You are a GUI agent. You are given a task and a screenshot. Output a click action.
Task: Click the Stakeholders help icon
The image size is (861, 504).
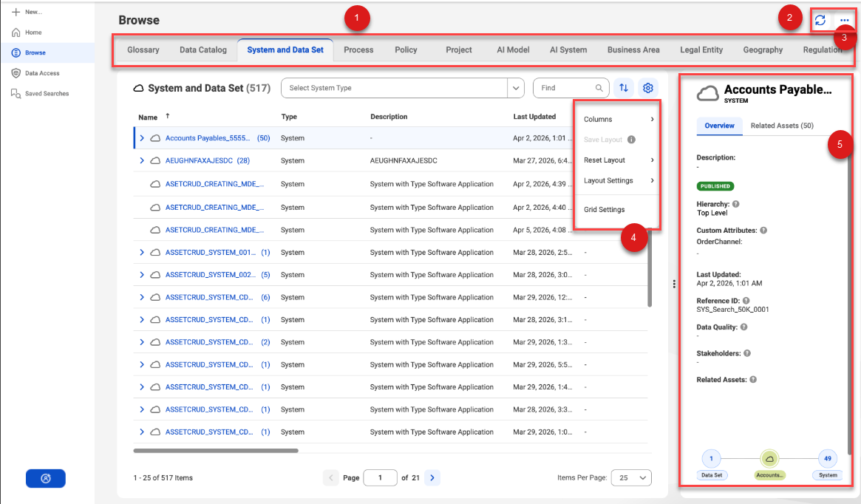[747, 353]
